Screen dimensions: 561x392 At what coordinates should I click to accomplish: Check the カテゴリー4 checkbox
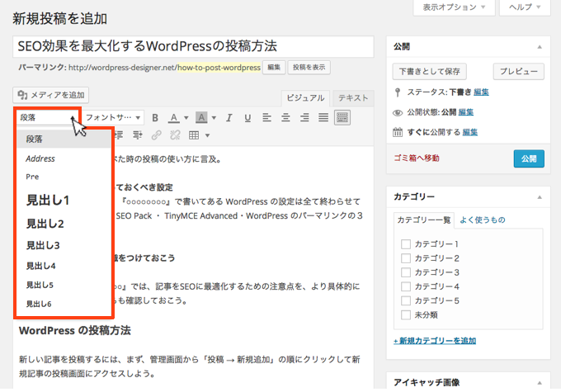point(406,286)
